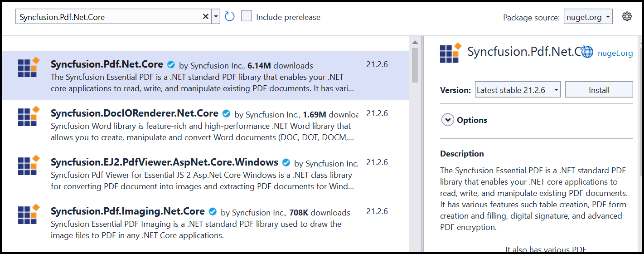Viewport: 644px width, 254px height.
Task: Click the Install button
Action: click(x=599, y=90)
